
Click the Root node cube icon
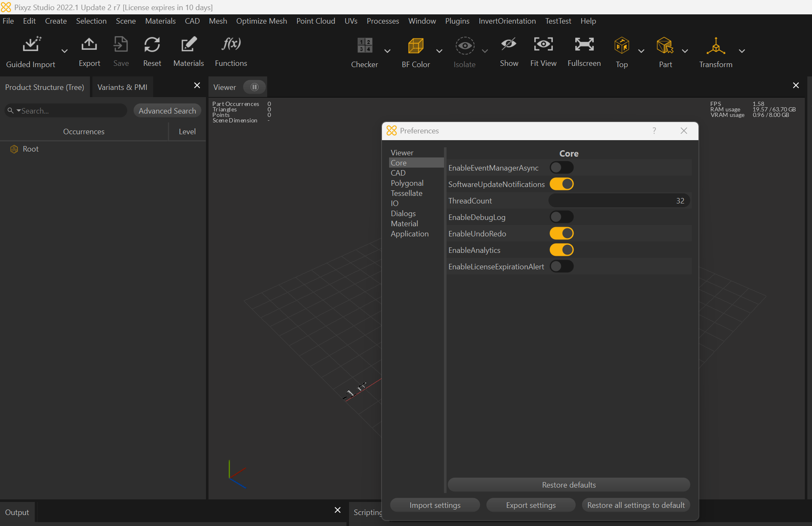click(x=14, y=149)
